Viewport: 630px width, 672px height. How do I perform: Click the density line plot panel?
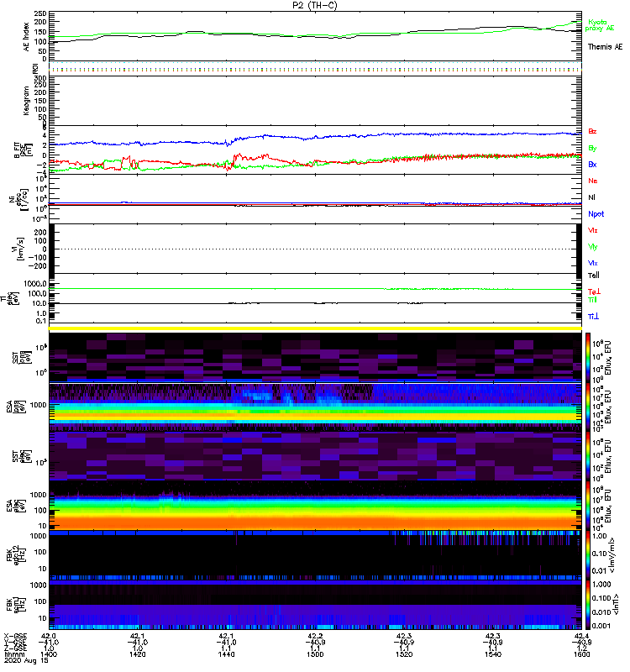coord(315,199)
